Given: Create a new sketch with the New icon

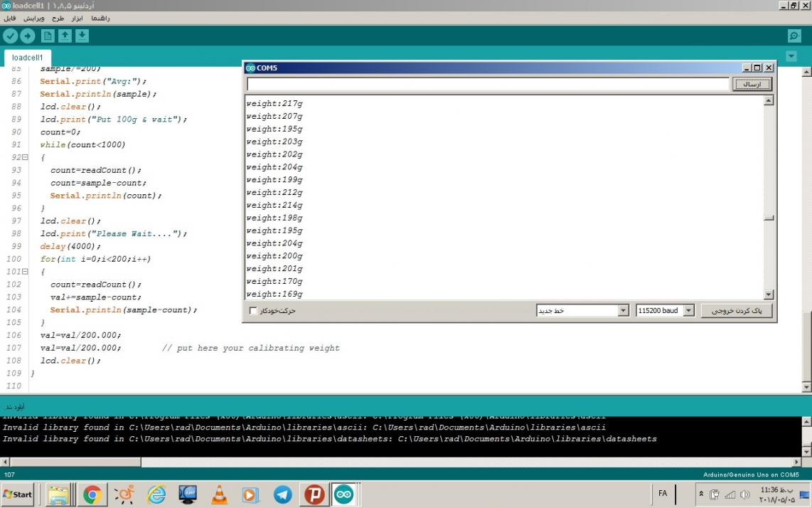Looking at the screenshot, I should [x=48, y=36].
